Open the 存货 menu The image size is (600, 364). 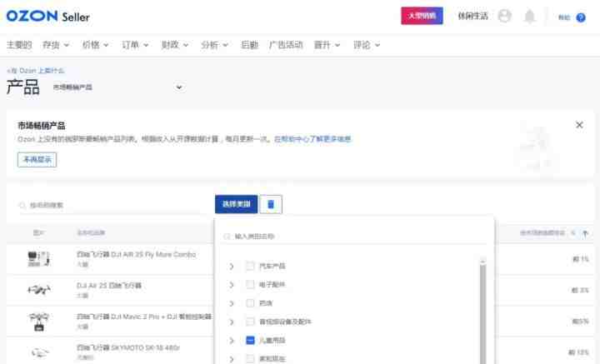click(x=56, y=45)
